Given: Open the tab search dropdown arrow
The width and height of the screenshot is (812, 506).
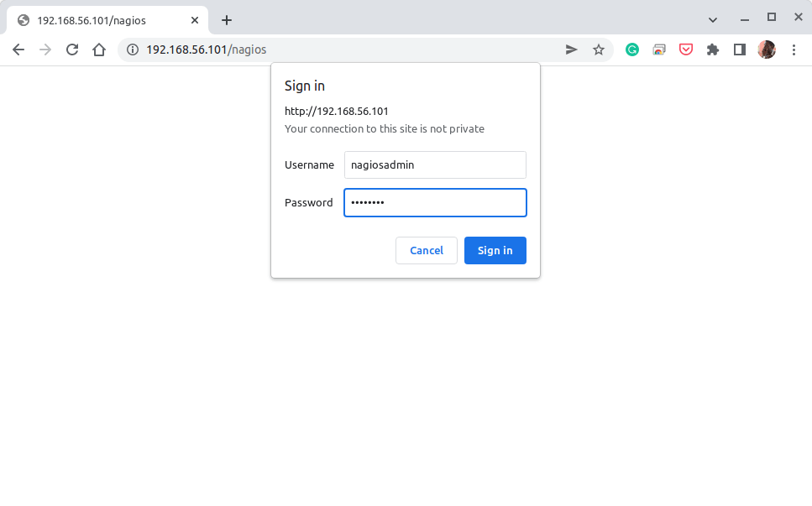Looking at the screenshot, I should pos(713,20).
